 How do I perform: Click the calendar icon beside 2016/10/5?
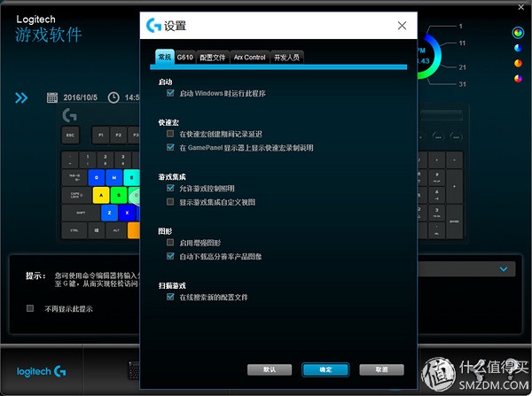[52, 97]
